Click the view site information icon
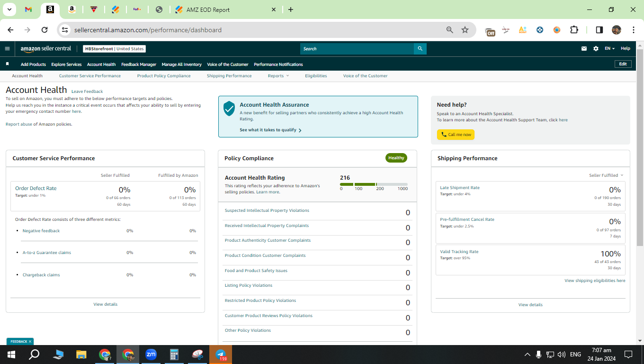Viewport: 644px width, 364px height. click(x=65, y=30)
